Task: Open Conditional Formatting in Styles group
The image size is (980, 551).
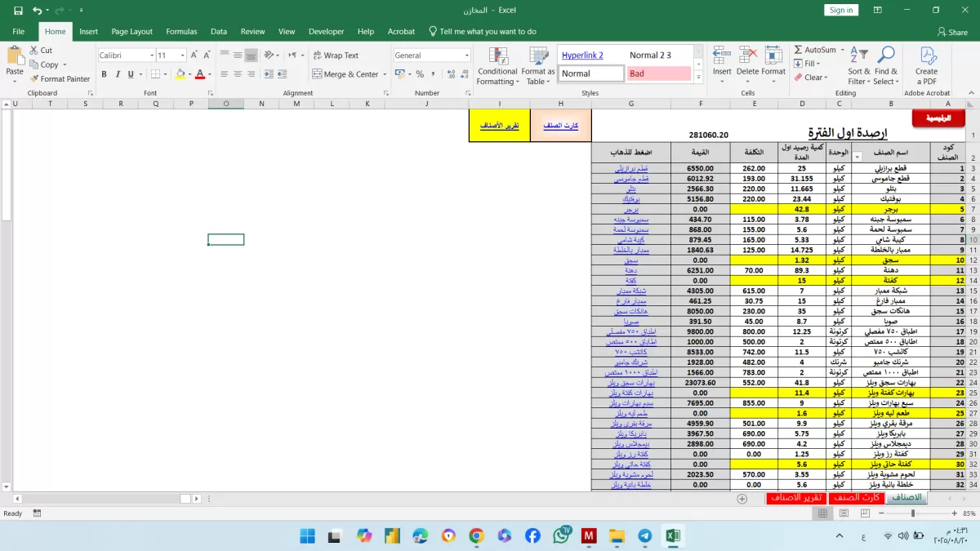Action: click(497, 65)
